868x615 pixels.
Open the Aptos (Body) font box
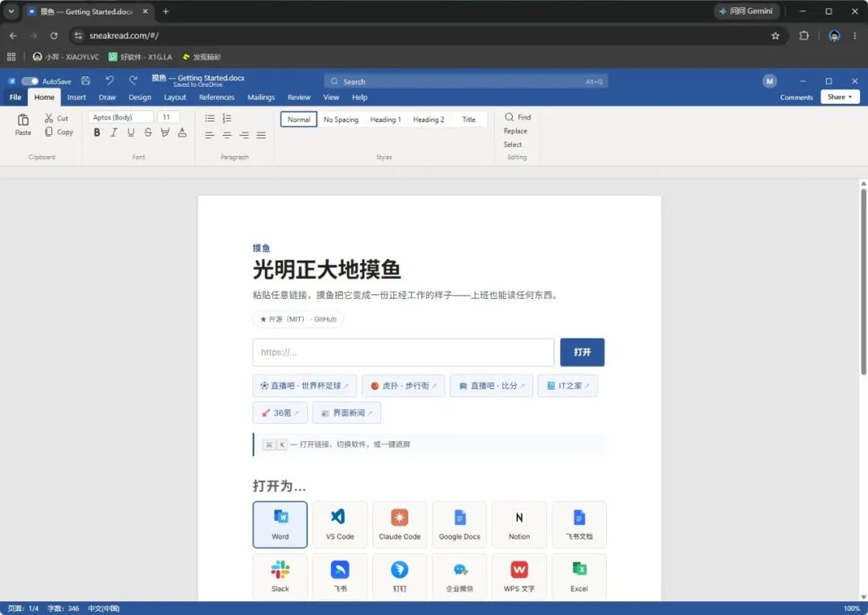click(x=121, y=117)
